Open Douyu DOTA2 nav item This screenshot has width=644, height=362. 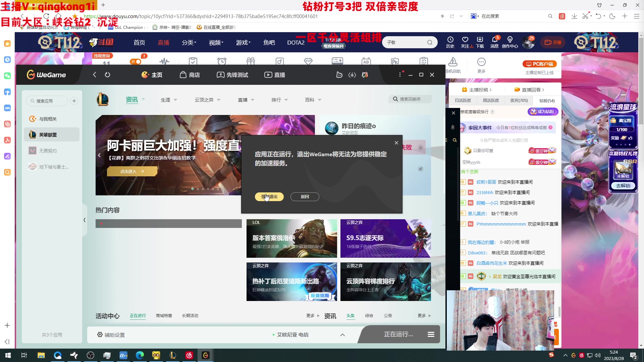[x=296, y=43]
